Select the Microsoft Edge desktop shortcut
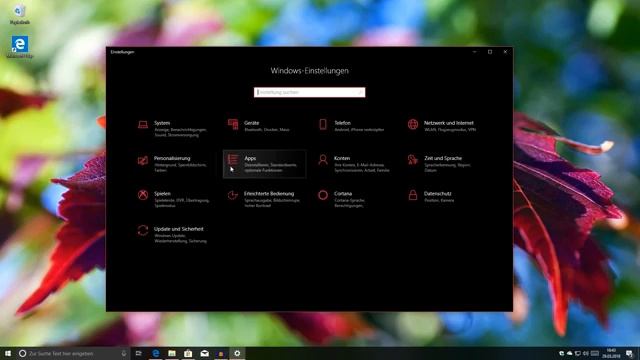 pyautogui.click(x=20, y=47)
